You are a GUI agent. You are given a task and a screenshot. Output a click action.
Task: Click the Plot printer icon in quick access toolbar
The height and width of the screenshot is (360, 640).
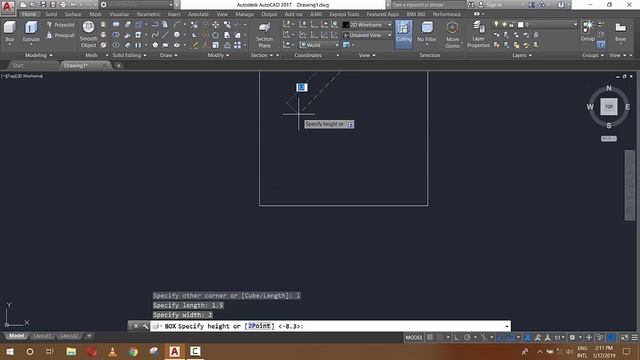63,4
